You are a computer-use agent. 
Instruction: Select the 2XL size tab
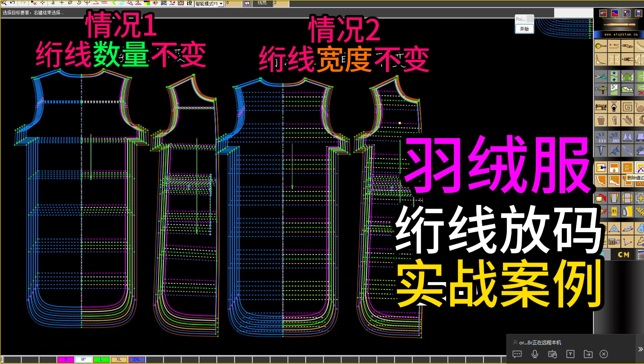tap(136, 360)
